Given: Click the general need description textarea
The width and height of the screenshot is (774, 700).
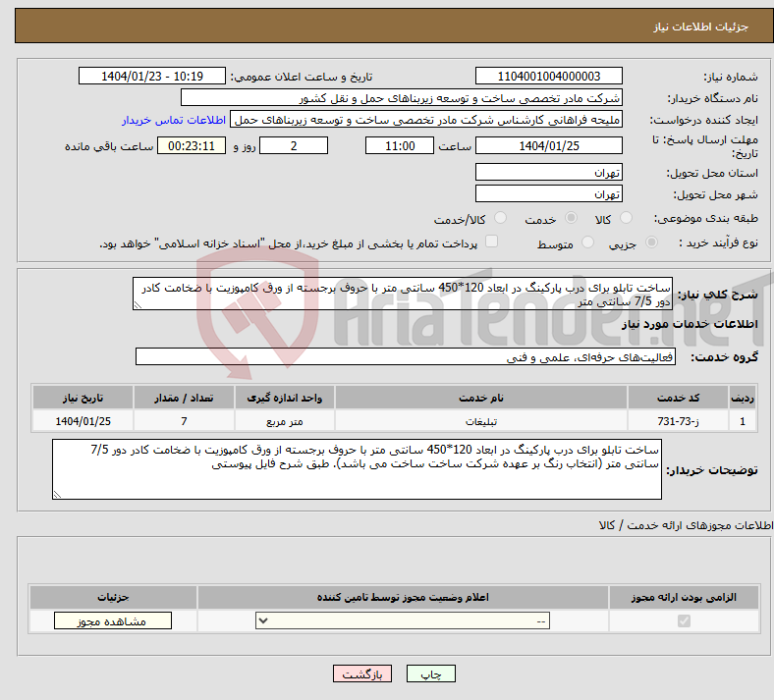Looking at the screenshot, I should click(403, 294).
